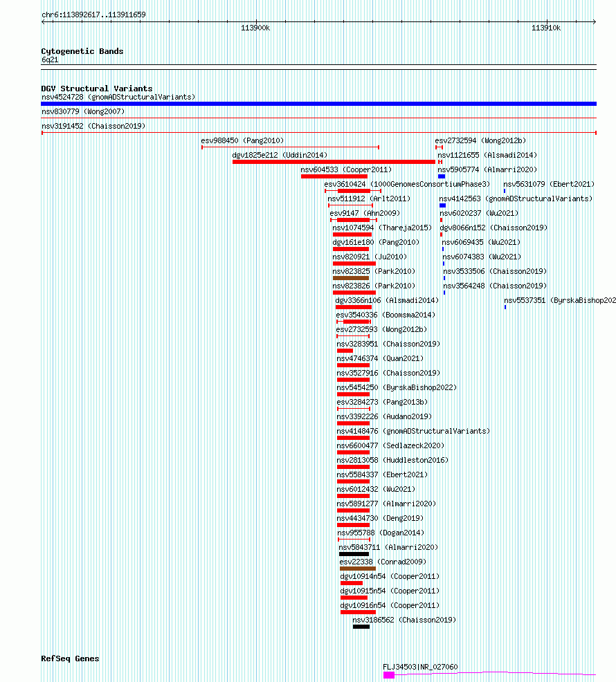Click nsv4142563 gnomAD variant label
The width and height of the screenshot is (616, 682).
(x=516, y=199)
